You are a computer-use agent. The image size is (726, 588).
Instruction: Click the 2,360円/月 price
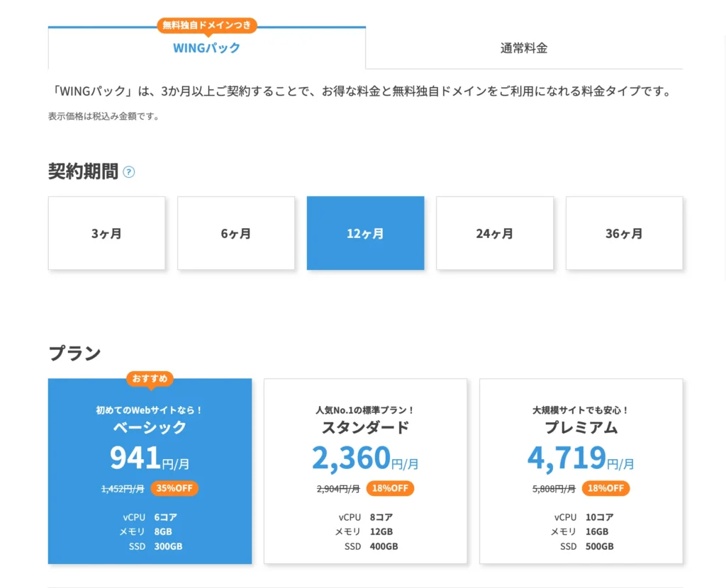(365, 459)
